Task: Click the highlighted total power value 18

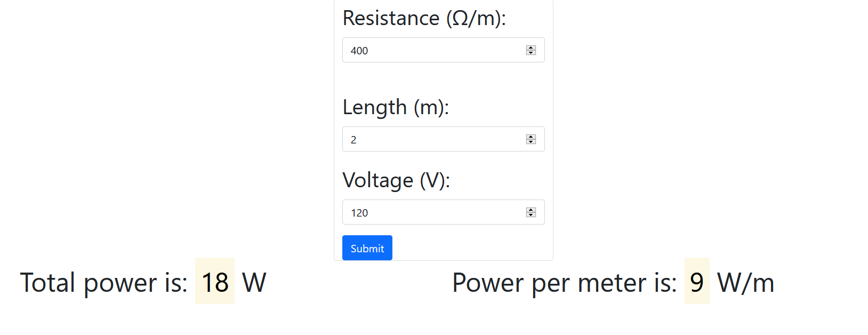Action: (215, 282)
